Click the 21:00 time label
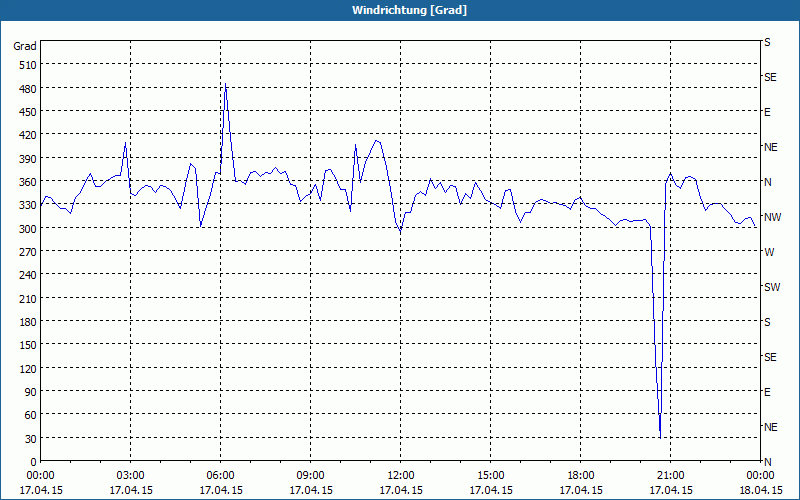The height and width of the screenshot is (500, 800). [x=670, y=476]
